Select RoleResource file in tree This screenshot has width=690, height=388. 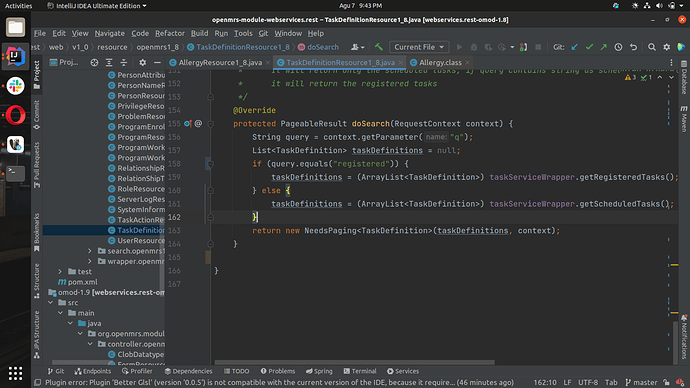[x=136, y=189]
